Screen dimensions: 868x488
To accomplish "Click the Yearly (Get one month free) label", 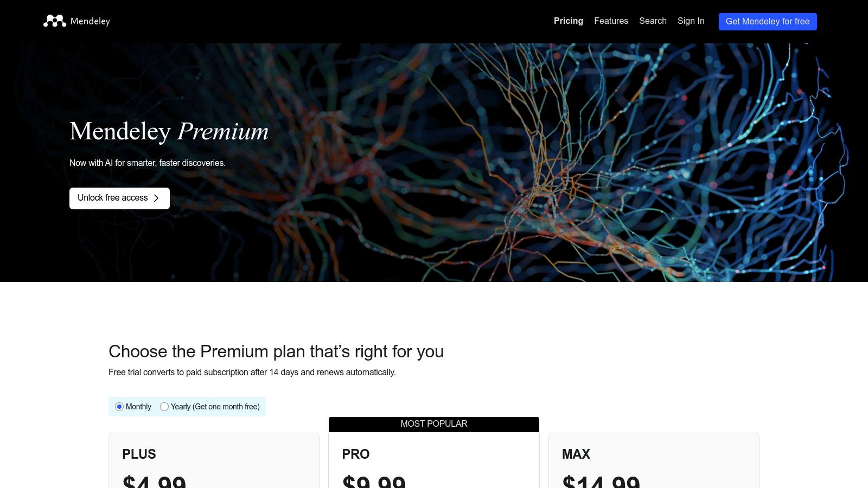I will (x=215, y=407).
